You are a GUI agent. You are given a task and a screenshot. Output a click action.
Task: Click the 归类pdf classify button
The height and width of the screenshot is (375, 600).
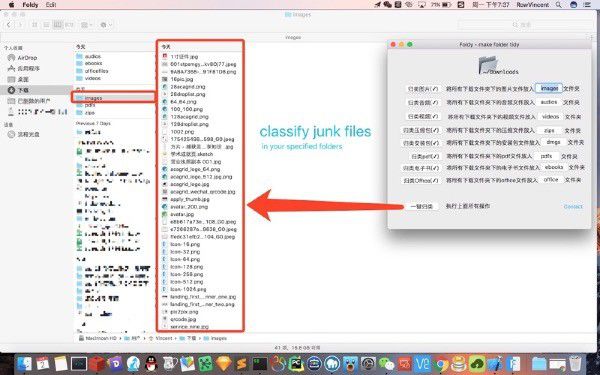click(x=425, y=156)
